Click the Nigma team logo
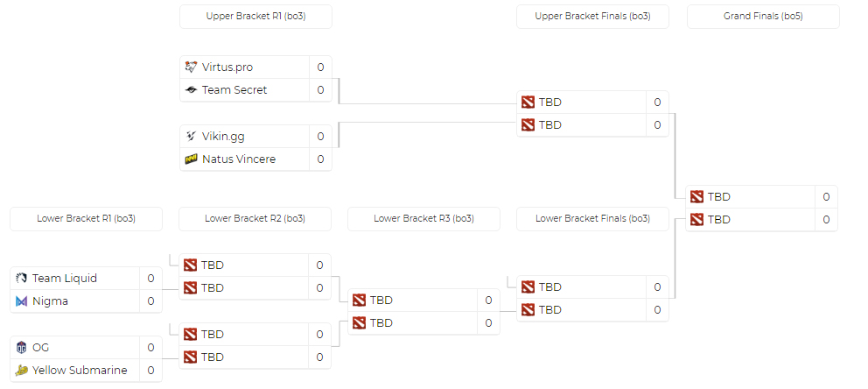This screenshot has height=389, width=868. point(22,301)
